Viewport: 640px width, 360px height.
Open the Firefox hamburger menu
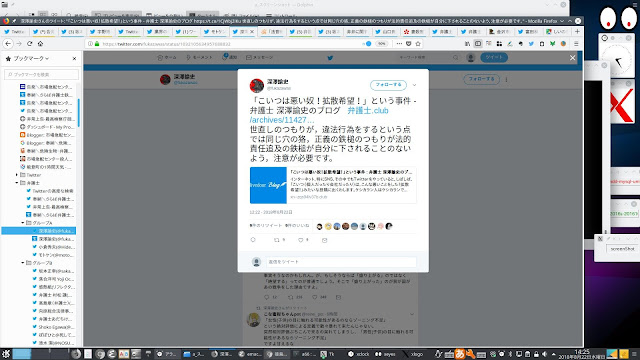[x=576, y=44]
